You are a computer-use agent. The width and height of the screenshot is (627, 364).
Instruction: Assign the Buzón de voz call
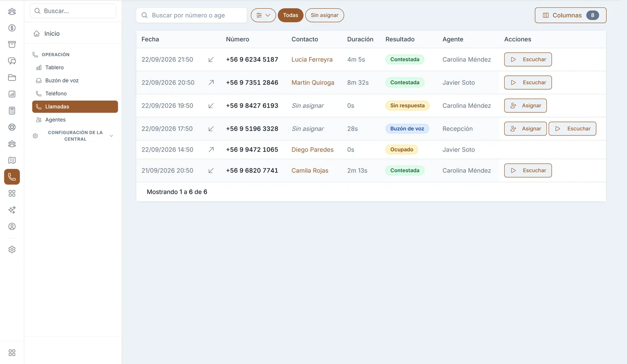pos(525,128)
